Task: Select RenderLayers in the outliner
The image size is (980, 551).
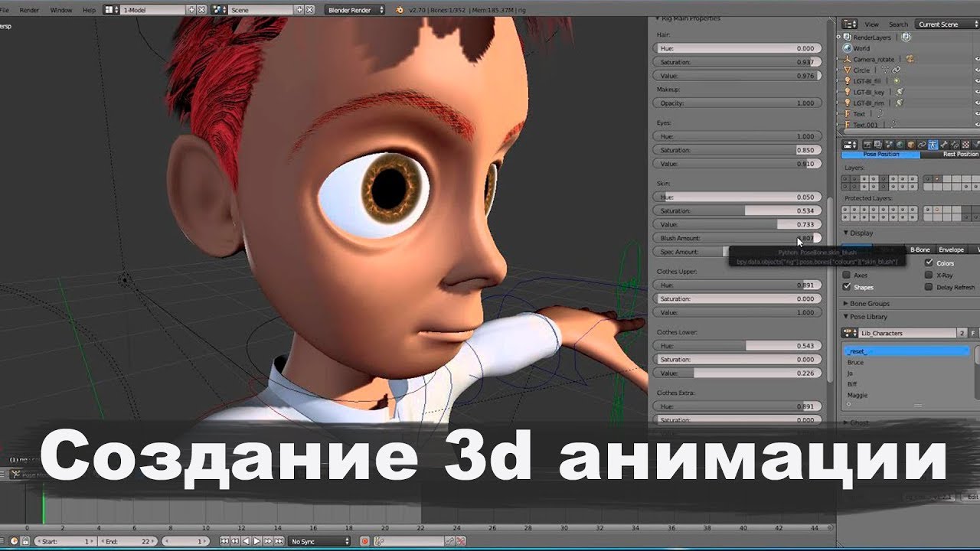Action: coord(872,37)
